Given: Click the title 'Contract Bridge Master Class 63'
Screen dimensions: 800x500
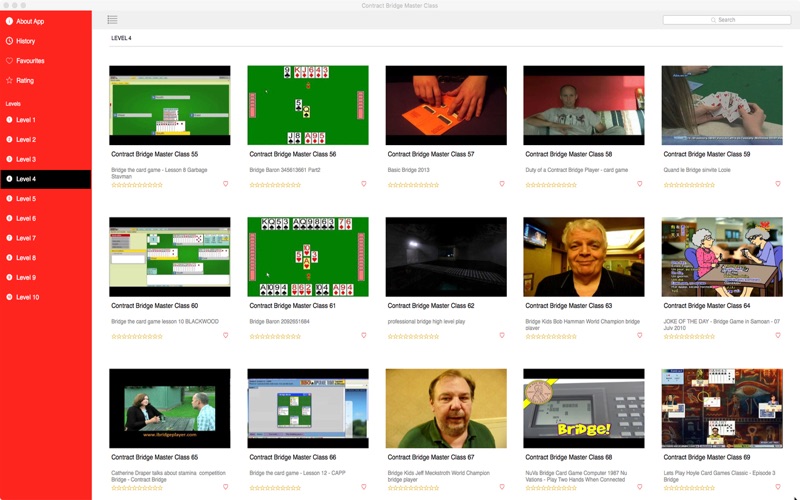Looking at the screenshot, I should [569, 306].
